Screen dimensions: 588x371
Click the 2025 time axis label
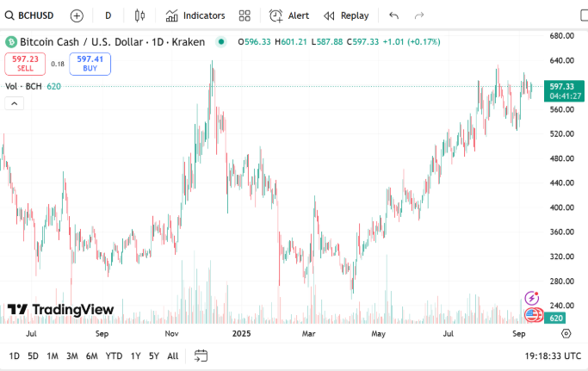241,333
